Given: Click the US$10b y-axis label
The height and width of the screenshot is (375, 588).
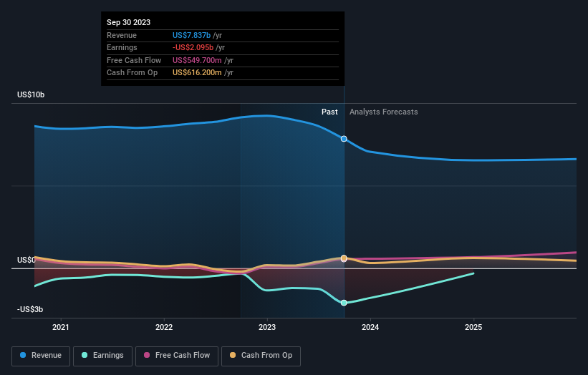Looking at the screenshot, I should (31, 94).
